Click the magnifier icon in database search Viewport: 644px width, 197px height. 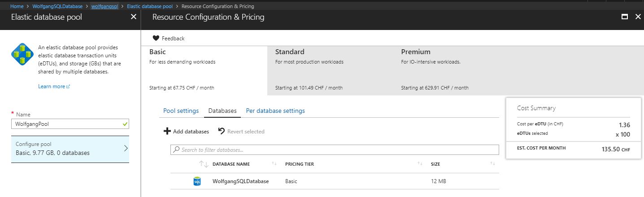click(177, 150)
